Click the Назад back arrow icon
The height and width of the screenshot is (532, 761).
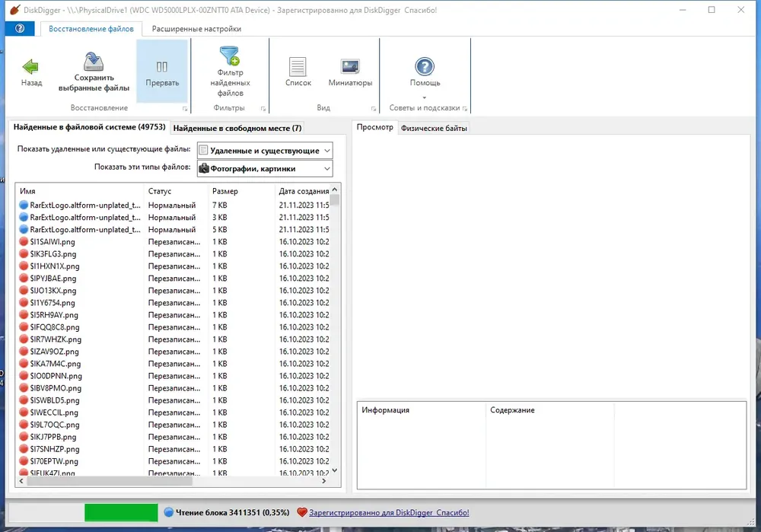coord(30,66)
